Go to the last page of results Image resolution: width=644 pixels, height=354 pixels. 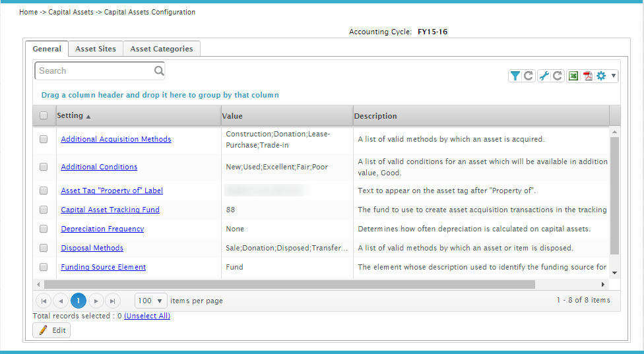(x=113, y=301)
